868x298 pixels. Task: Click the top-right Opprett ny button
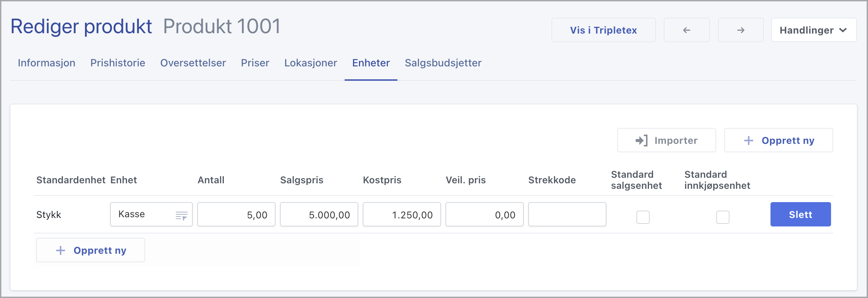(x=779, y=141)
